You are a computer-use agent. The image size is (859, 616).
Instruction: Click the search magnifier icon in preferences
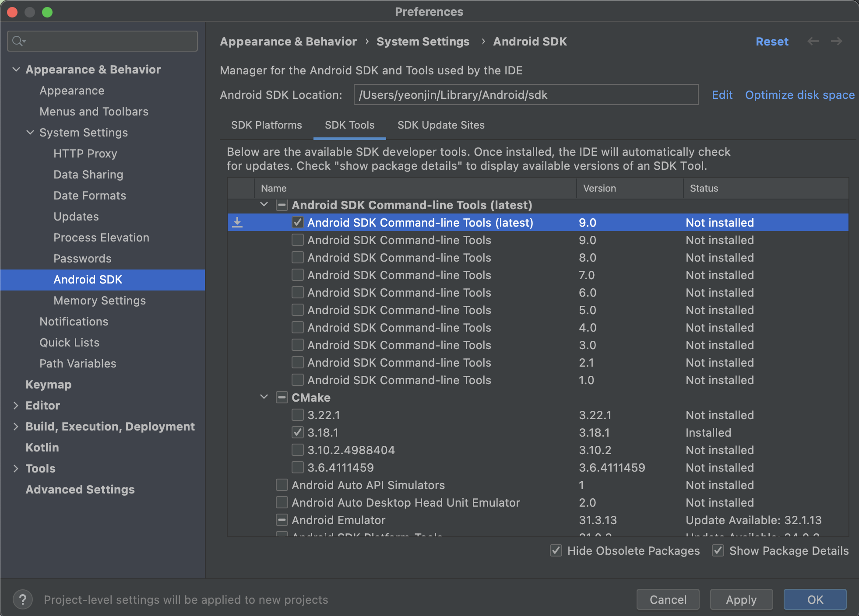pyautogui.click(x=18, y=41)
